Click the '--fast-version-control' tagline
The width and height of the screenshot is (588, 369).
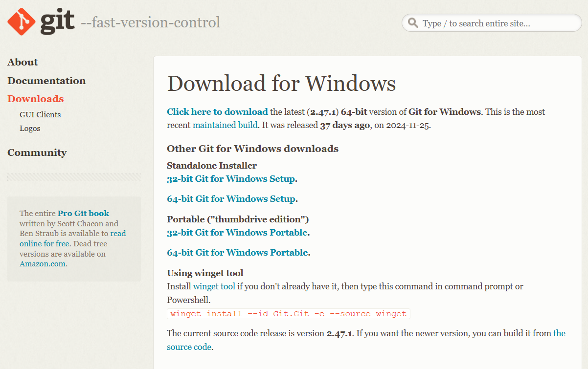(150, 22)
